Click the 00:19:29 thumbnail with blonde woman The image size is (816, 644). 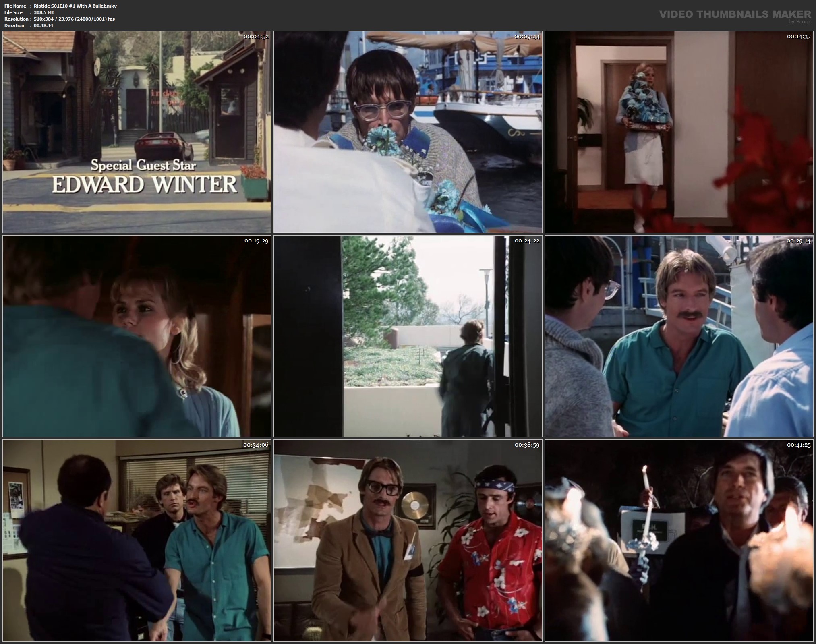137,336
